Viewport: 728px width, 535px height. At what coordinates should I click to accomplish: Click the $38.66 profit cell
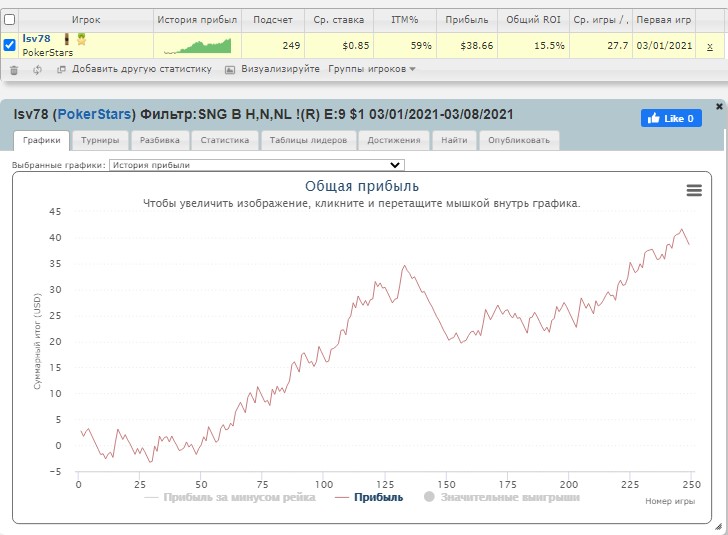click(x=467, y=46)
